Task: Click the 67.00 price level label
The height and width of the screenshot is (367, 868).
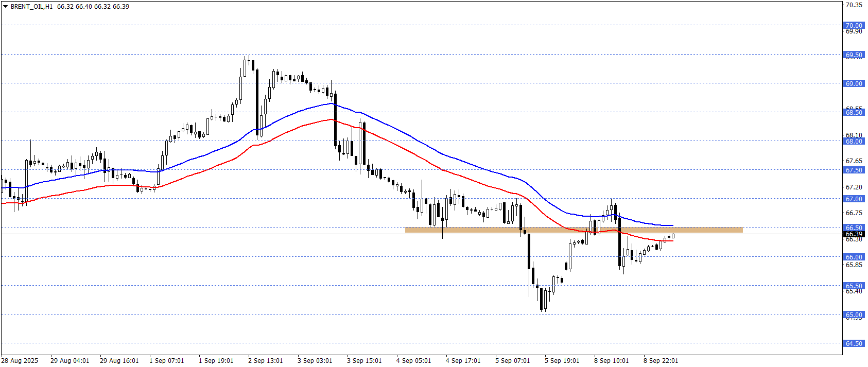Action: point(854,199)
